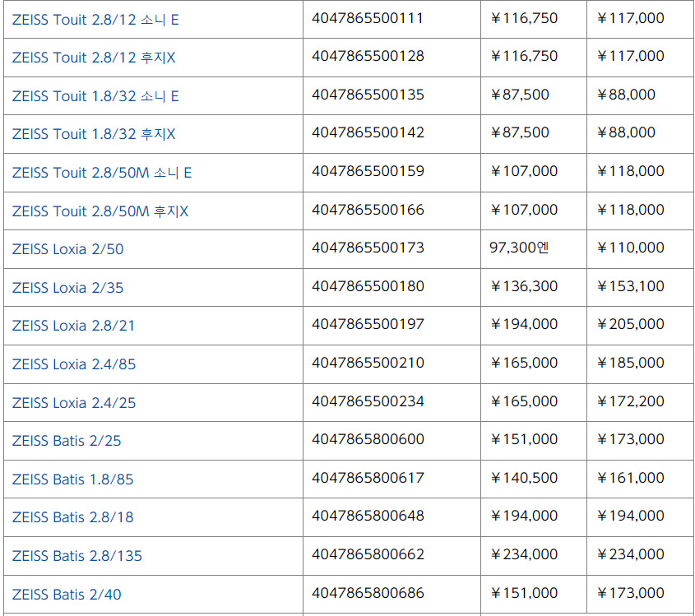Open the ZEISS Batis 2/25 link
The image size is (695, 616).
[67, 441]
